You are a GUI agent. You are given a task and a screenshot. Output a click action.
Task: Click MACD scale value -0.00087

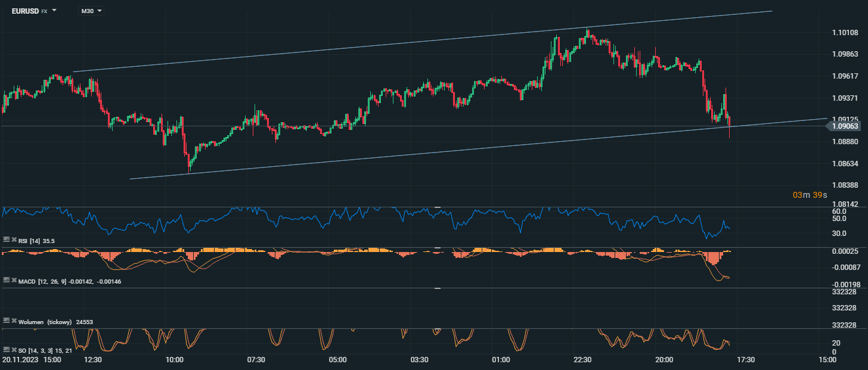(846, 266)
